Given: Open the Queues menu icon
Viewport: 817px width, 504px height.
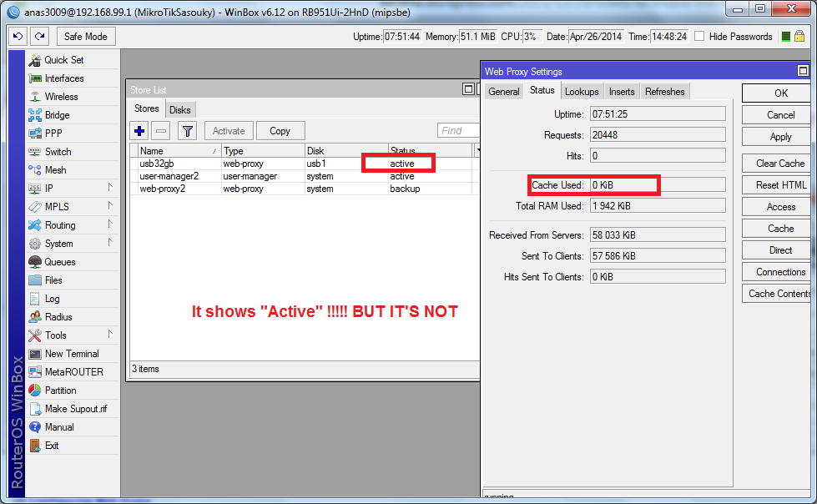Looking at the screenshot, I should pos(35,262).
